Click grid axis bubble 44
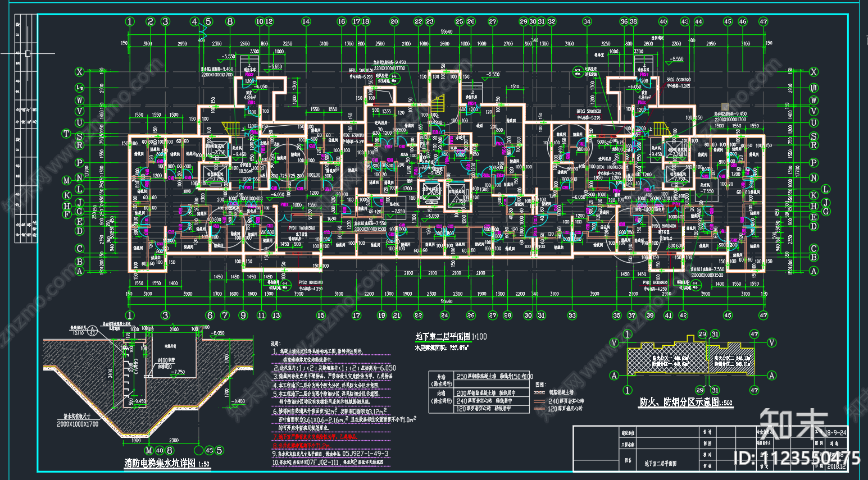 [x=698, y=21]
